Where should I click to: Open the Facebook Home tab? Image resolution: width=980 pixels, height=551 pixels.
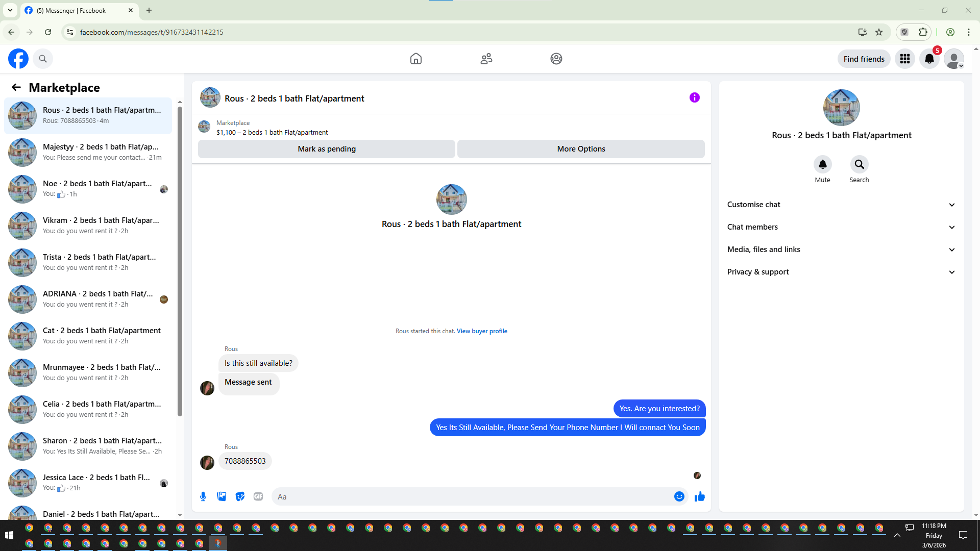point(416,59)
